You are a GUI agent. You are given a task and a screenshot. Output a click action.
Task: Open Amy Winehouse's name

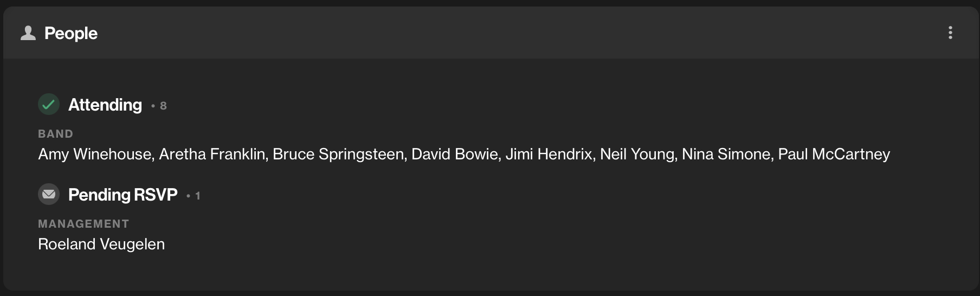(x=94, y=155)
